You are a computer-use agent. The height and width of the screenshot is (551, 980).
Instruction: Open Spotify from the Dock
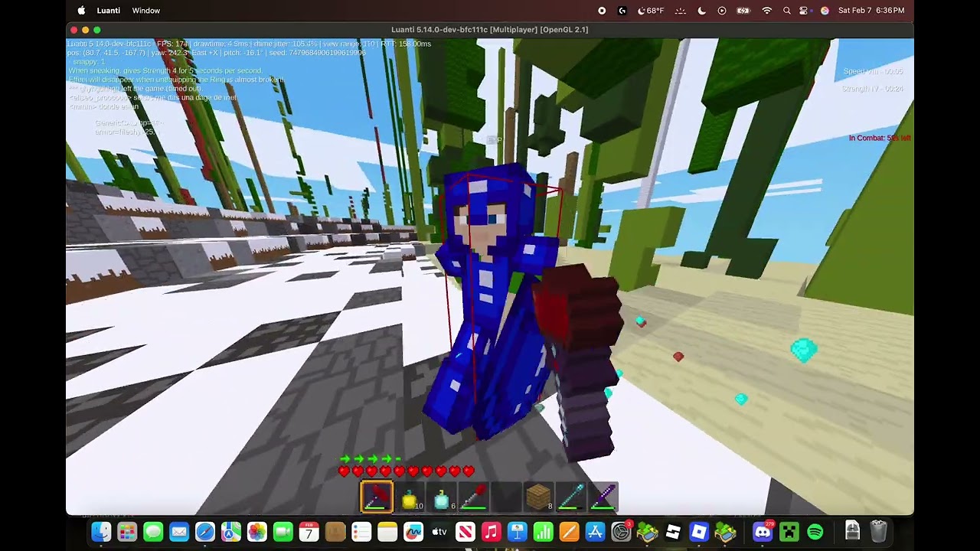815,532
